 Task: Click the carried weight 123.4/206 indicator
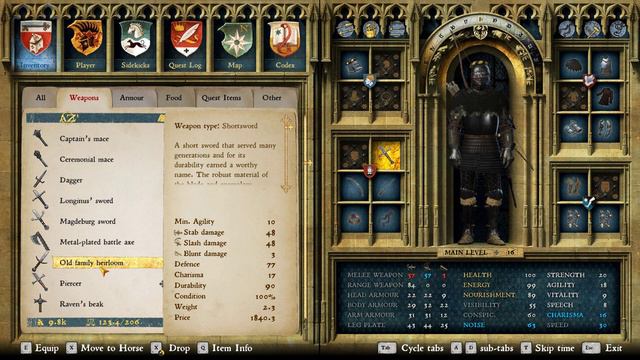click(114, 322)
